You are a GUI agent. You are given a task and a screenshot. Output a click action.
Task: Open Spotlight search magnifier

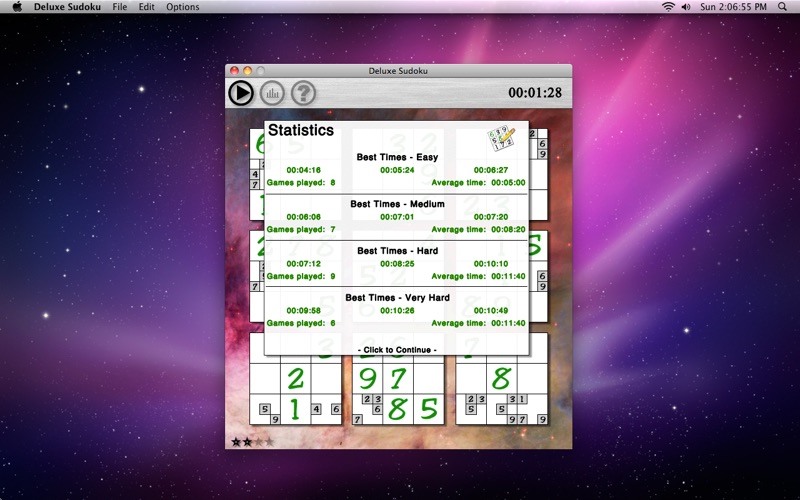pyautogui.click(x=782, y=7)
